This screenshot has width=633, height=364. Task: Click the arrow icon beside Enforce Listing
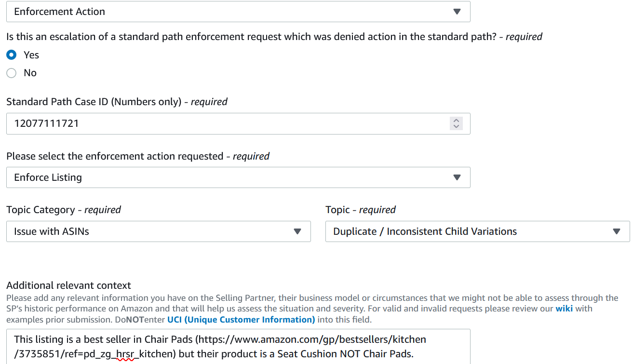click(457, 177)
